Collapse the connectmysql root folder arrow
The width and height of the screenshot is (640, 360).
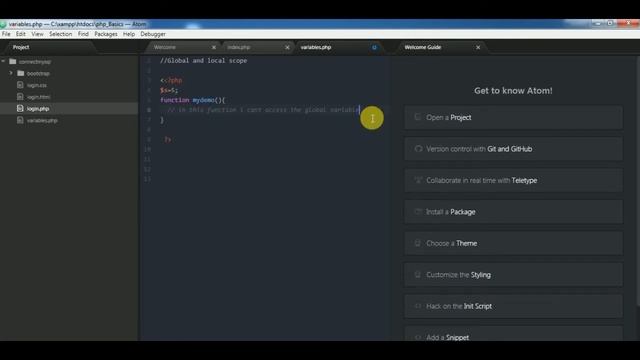click(3, 62)
